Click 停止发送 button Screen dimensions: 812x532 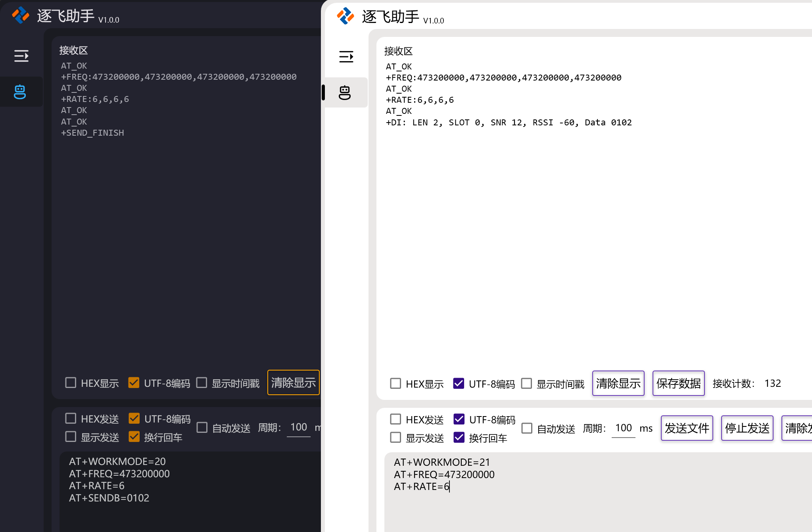tap(747, 428)
